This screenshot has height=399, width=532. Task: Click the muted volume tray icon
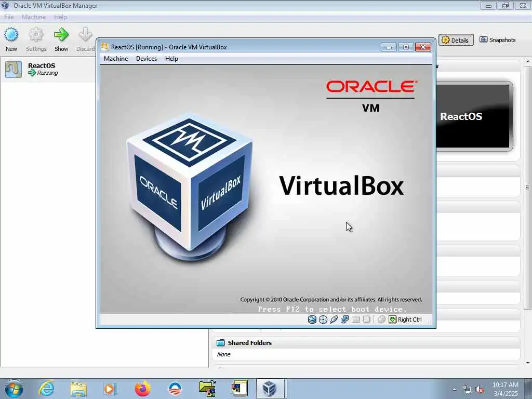480,390
